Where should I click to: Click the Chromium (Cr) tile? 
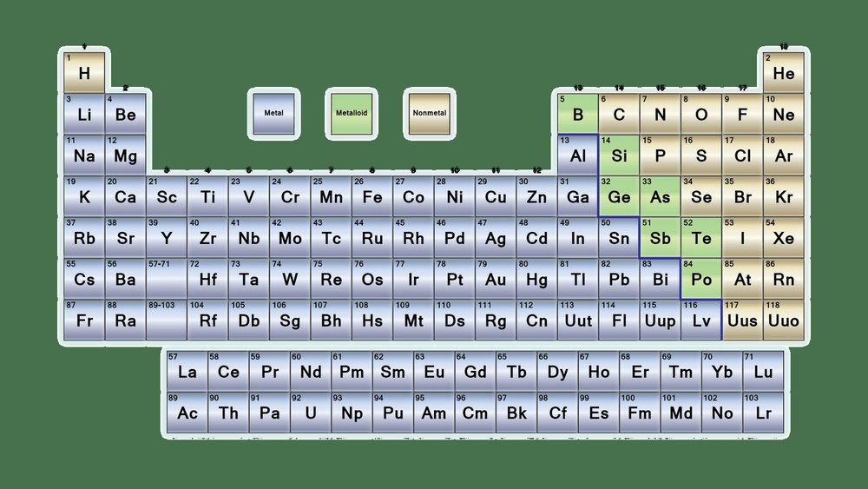tap(290, 196)
